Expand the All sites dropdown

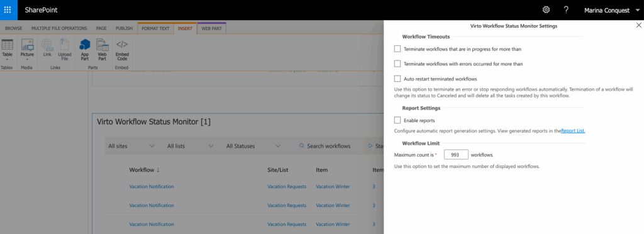click(131, 146)
